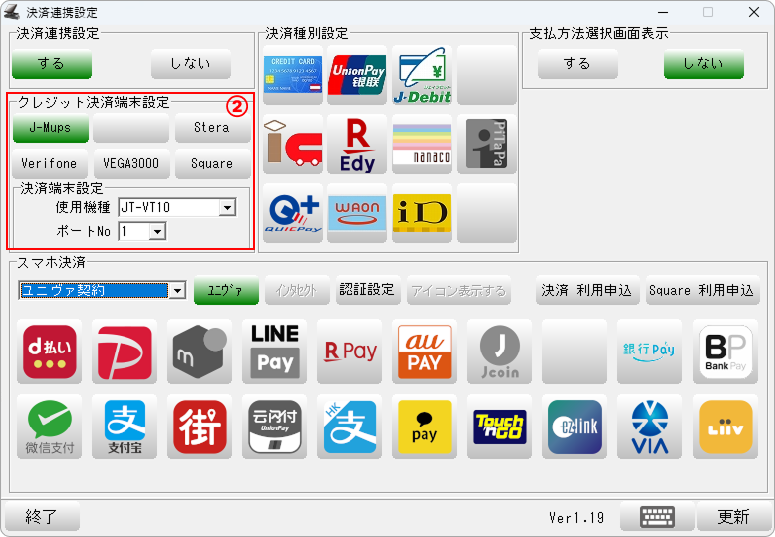
Task: Choose the nanaco payment icon
Action: coord(422,144)
